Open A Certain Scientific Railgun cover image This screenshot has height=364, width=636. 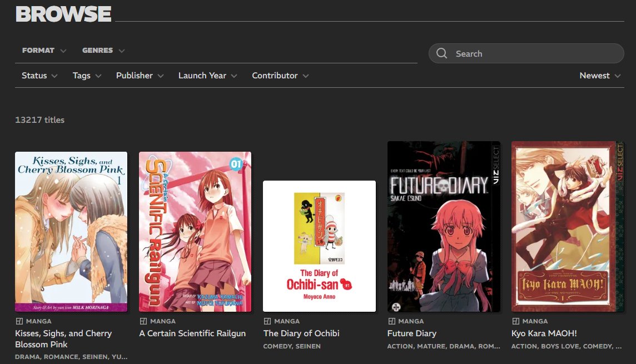195,231
